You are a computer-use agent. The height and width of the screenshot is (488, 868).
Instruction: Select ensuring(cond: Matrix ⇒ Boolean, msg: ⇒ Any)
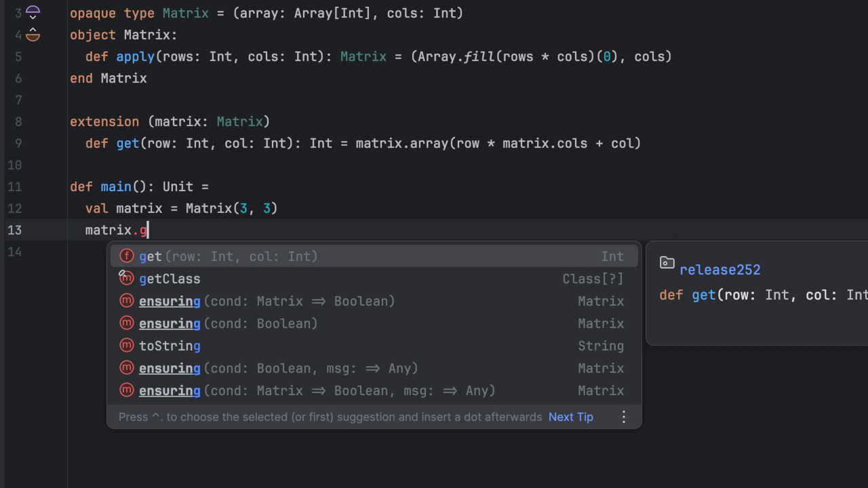[317, 390]
